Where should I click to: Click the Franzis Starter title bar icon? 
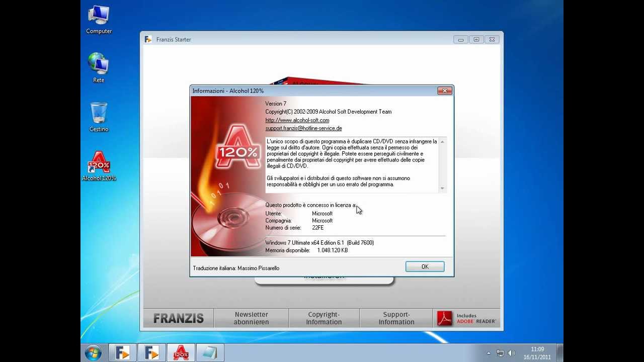click(148, 39)
